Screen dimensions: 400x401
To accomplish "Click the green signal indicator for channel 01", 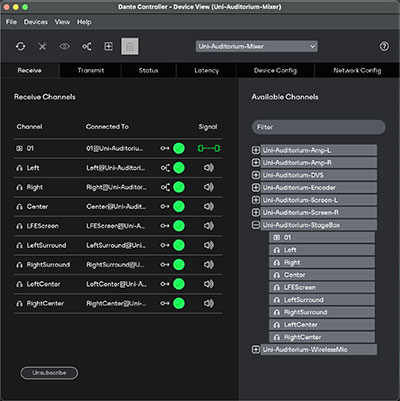I will [209, 148].
